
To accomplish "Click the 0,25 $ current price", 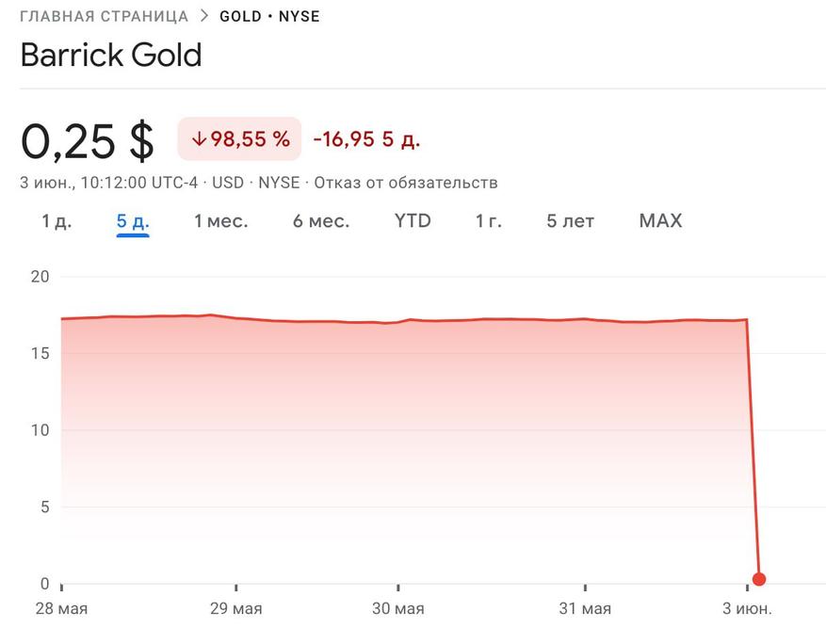I will [88, 140].
